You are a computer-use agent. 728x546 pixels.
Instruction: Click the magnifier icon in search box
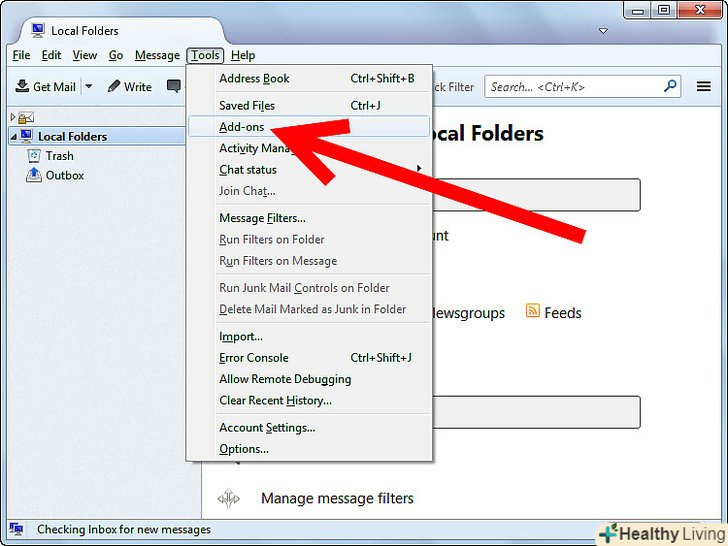pyautogui.click(x=671, y=87)
